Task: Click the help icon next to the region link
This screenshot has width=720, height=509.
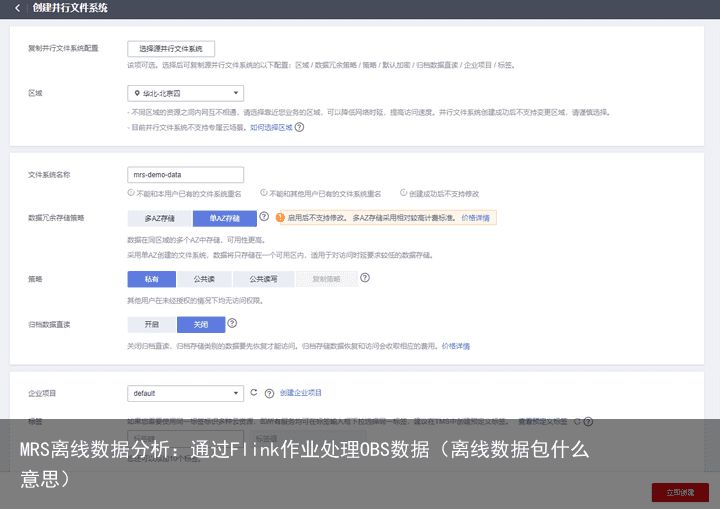Action: click(x=299, y=127)
